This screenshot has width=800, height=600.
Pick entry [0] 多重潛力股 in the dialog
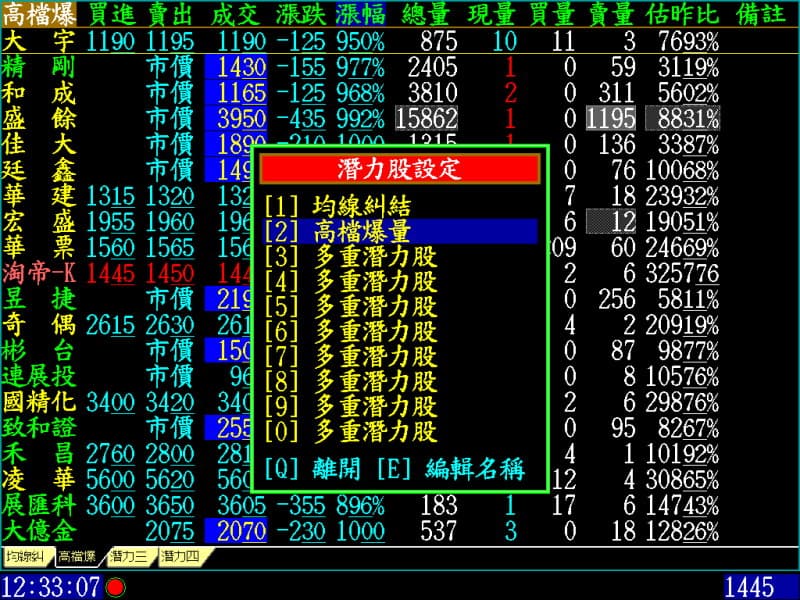(350, 432)
